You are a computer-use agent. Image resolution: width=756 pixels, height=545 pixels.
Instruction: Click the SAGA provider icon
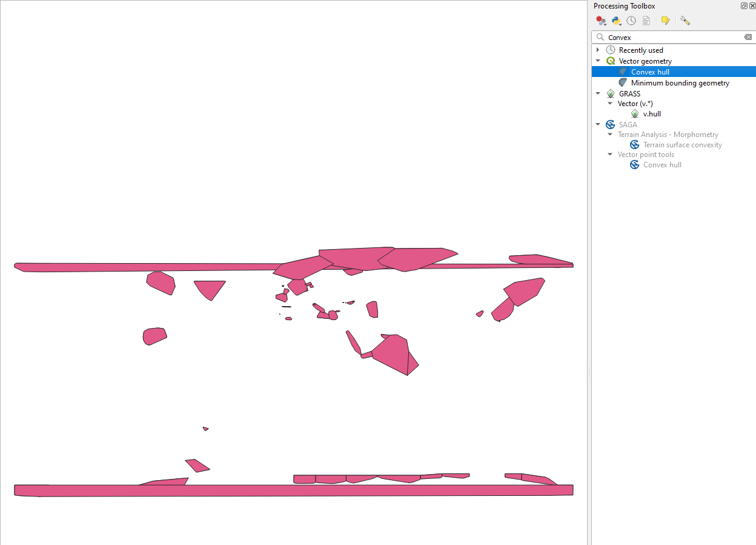tap(610, 124)
